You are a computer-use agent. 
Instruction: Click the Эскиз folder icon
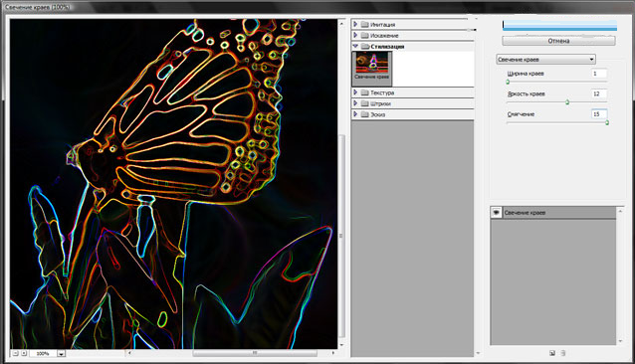tap(364, 114)
